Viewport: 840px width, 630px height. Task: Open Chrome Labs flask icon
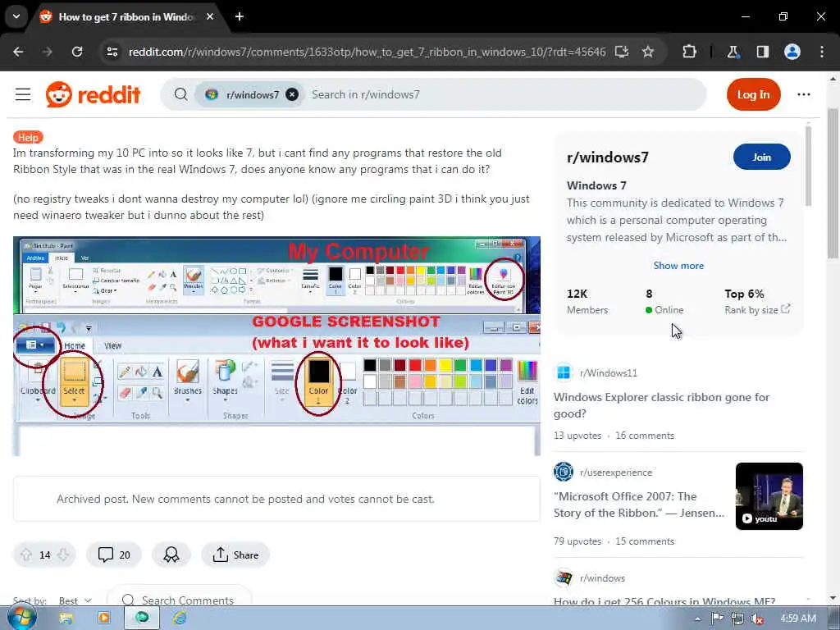point(733,52)
